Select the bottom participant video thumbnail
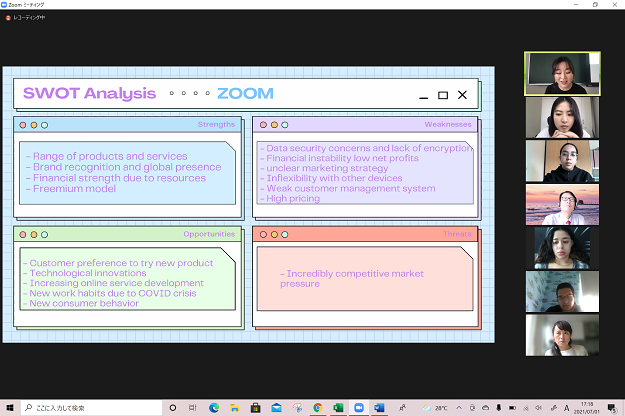The height and width of the screenshot is (416, 625). [562, 335]
